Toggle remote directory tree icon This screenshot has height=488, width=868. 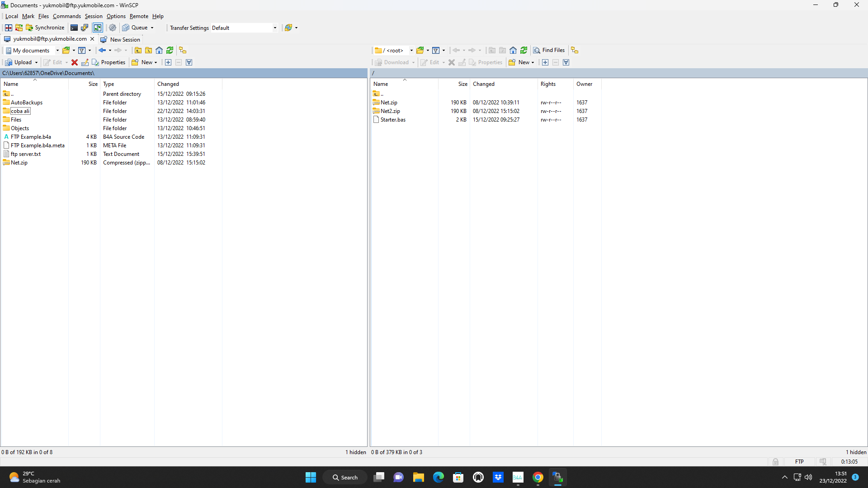[575, 50]
